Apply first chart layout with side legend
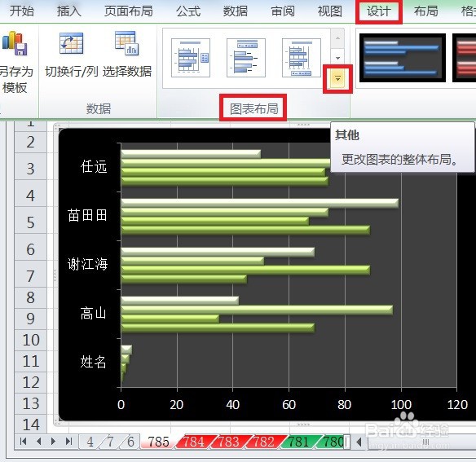Image resolution: width=476 pixels, height=462 pixels. [x=191, y=58]
